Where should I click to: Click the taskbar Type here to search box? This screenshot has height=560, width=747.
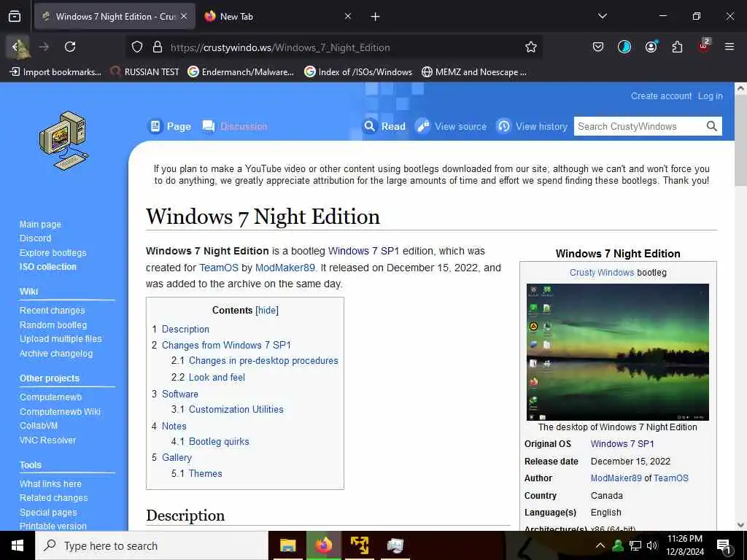click(x=152, y=545)
